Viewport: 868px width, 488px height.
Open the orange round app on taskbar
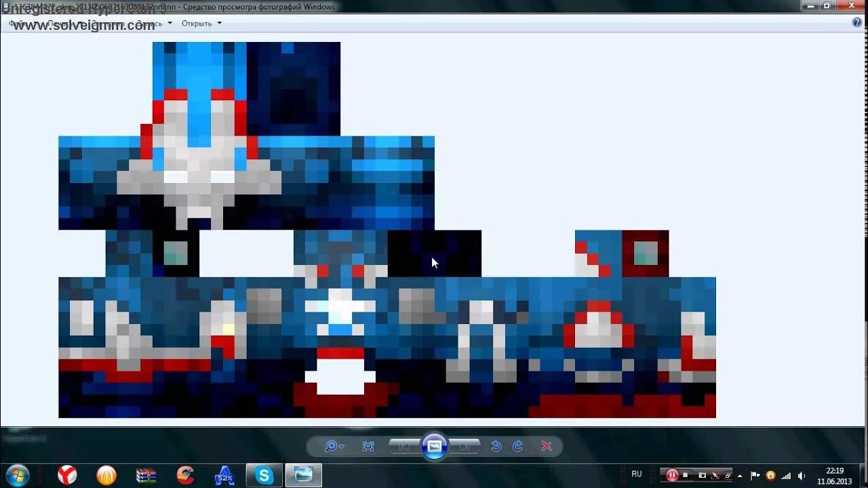(x=106, y=475)
